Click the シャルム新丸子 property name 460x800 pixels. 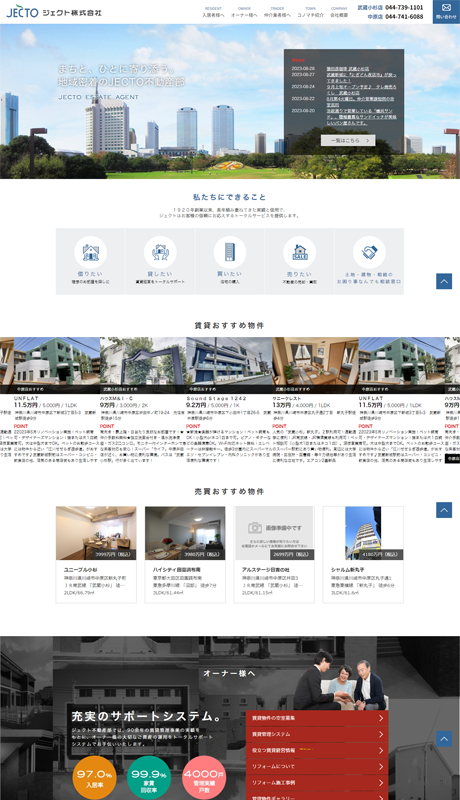[347, 569]
